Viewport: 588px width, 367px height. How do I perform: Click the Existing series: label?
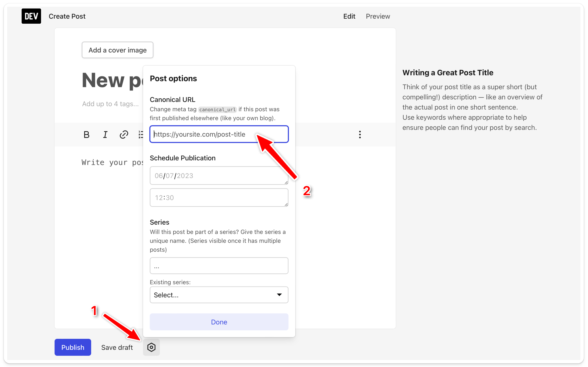coord(170,282)
